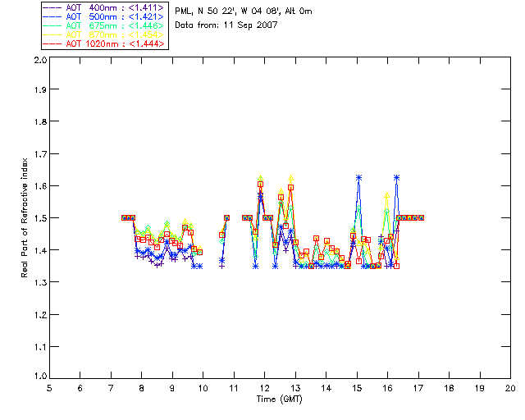525x420 pixels.
Task: Click the 1.0 y-axis tick label
Action: pos(40,376)
